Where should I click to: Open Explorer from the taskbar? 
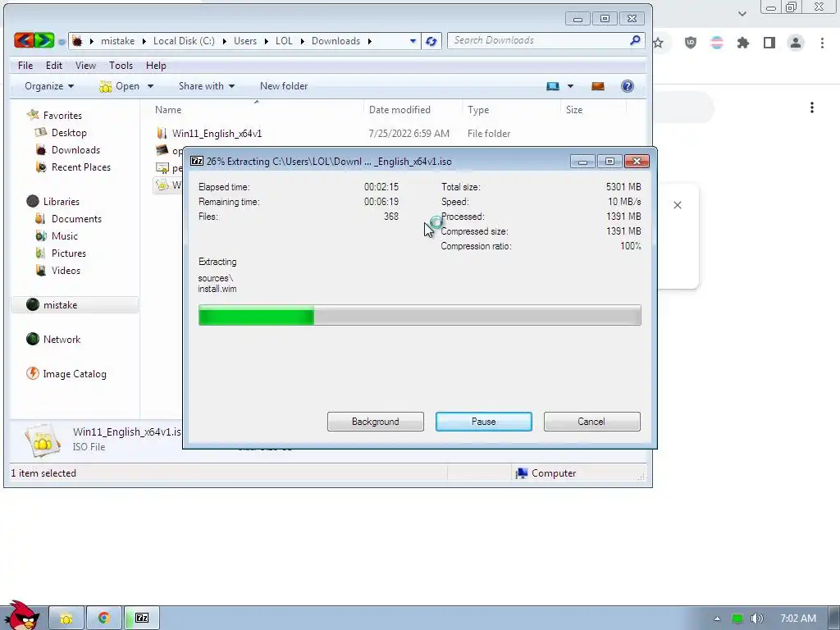point(66,619)
